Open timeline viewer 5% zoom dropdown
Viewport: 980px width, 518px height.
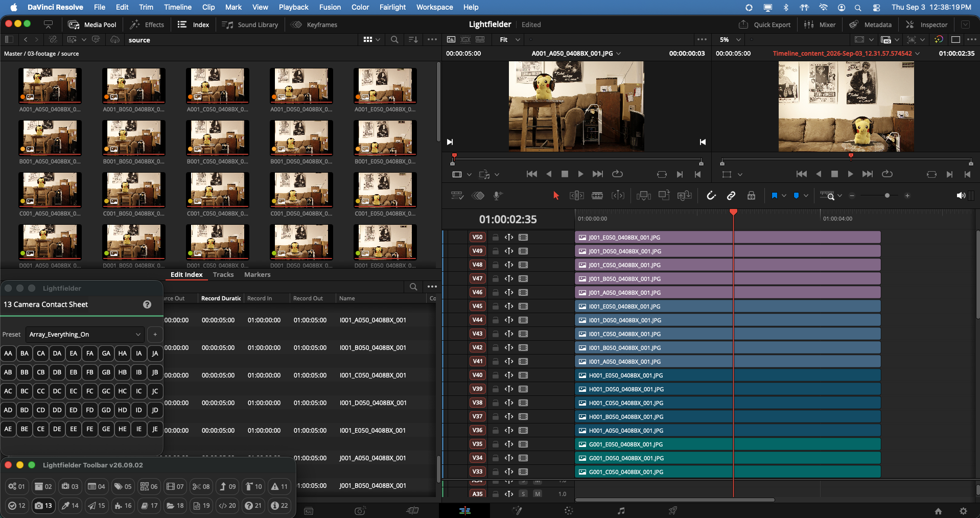(x=730, y=39)
